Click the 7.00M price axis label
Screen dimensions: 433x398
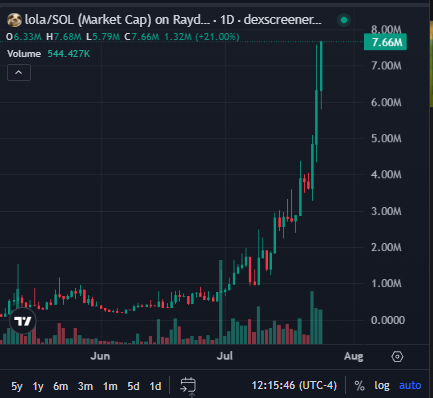pyautogui.click(x=386, y=66)
